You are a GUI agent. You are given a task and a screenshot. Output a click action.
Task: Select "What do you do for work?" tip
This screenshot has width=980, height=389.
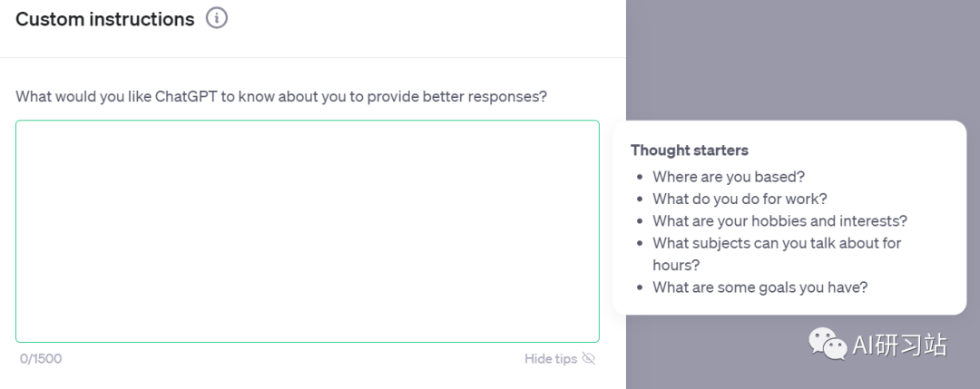(x=740, y=199)
